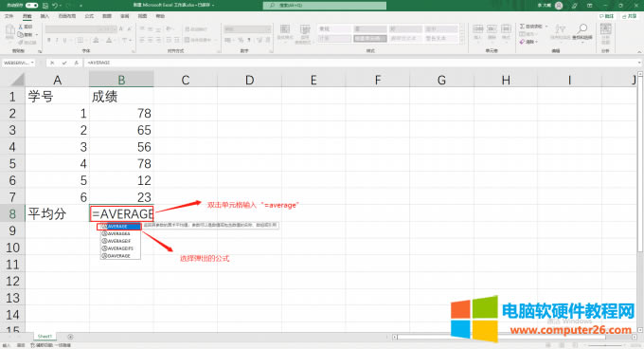Expand the formula bar with the arrow
The image size is (644, 349).
[640, 63]
